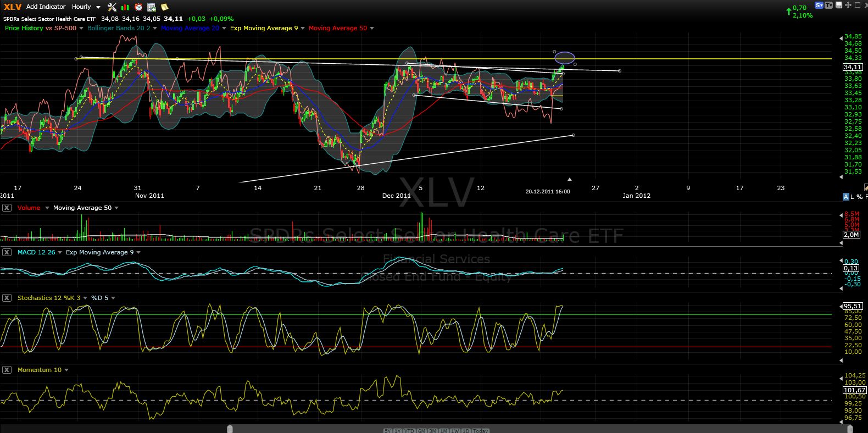Click the maximize square icon
Screen dimensions: 868x433
858,5
